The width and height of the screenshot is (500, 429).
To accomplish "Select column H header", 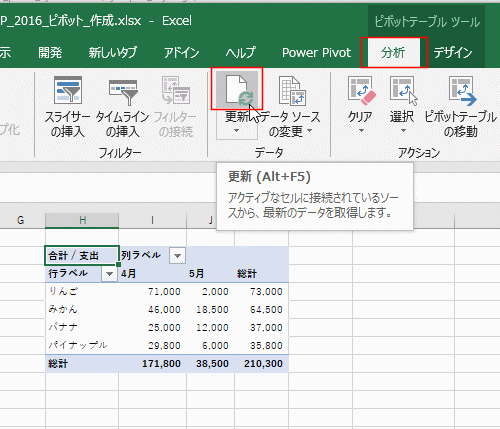I will coord(82,220).
